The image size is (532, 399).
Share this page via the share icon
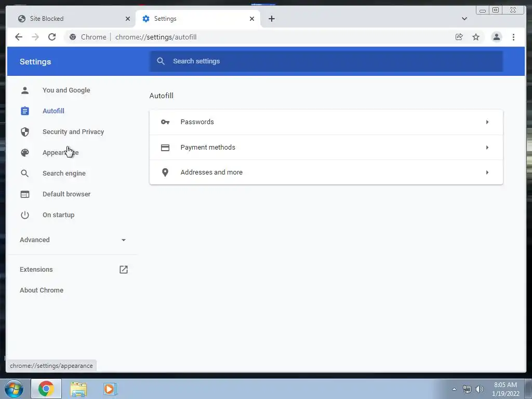pos(459,37)
